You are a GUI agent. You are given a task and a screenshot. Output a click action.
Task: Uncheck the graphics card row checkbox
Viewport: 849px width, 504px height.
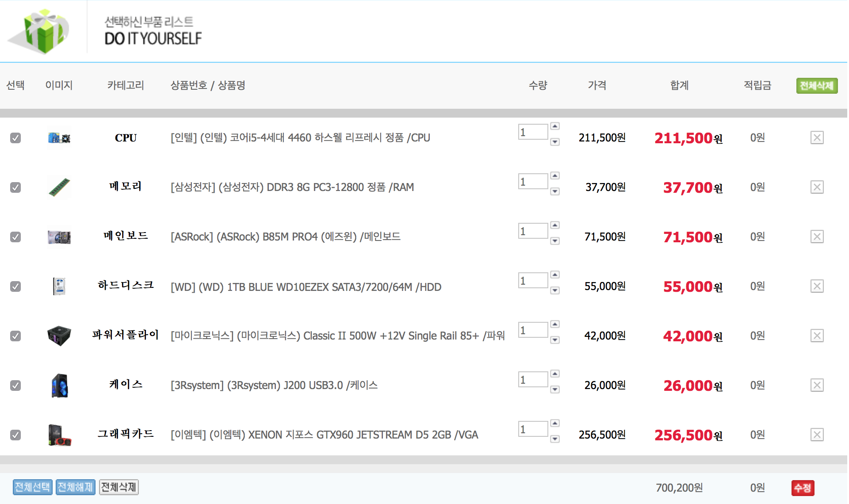(x=15, y=435)
